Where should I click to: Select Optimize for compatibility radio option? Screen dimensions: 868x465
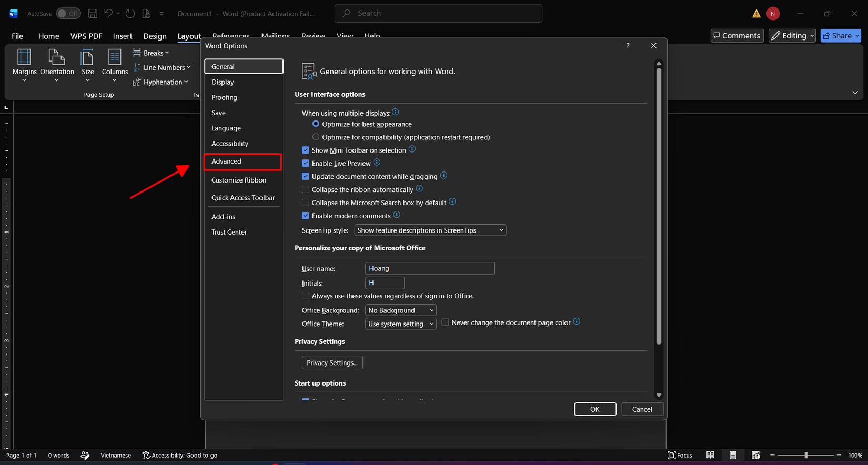[316, 137]
